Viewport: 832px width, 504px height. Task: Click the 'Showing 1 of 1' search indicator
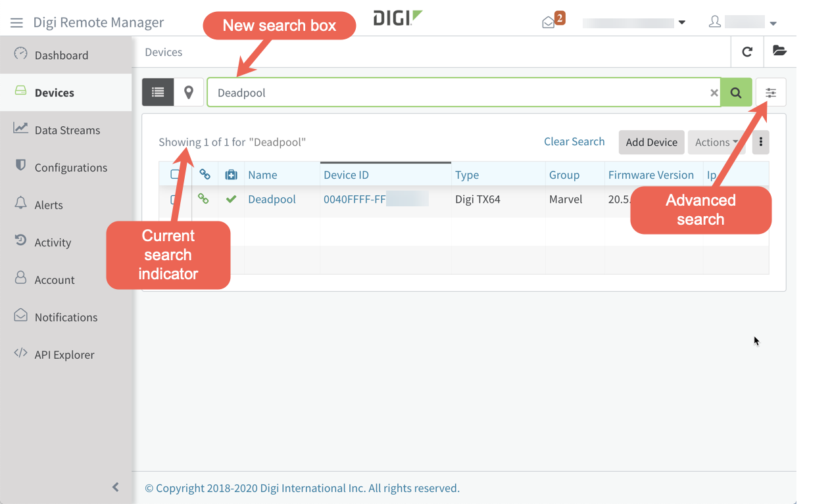[232, 142]
